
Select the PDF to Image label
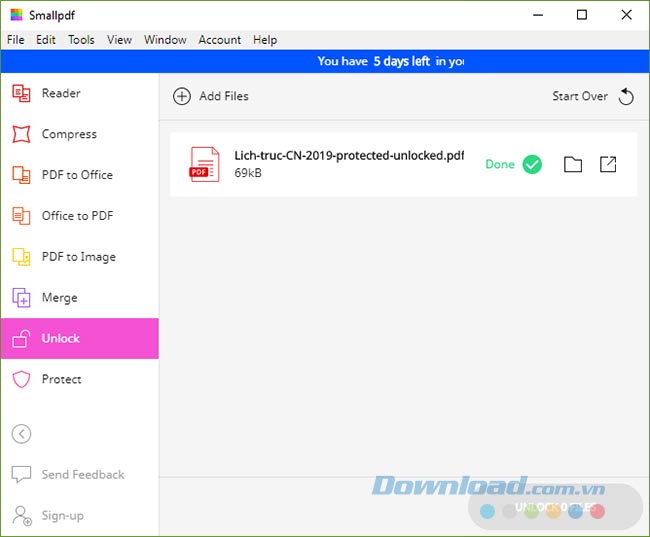(x=79, y=257)
